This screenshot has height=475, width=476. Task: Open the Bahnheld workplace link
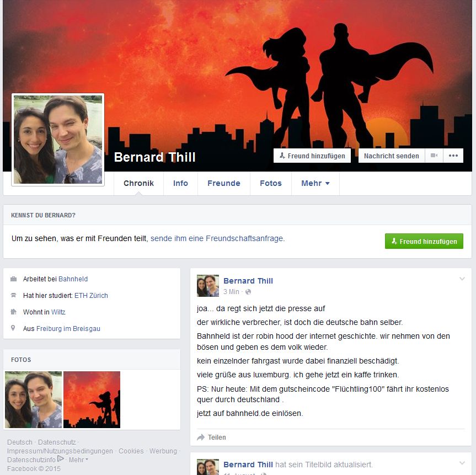[73, 279]
